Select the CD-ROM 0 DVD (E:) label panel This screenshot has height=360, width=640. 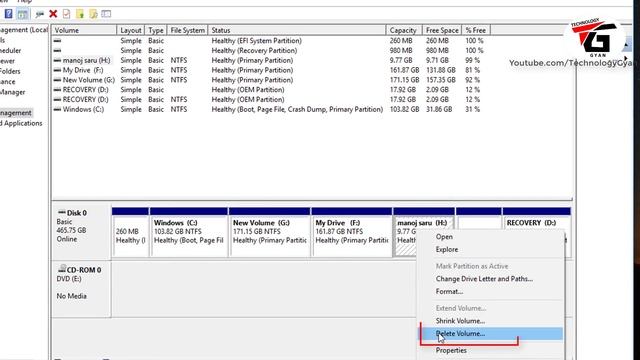(81, 288)
